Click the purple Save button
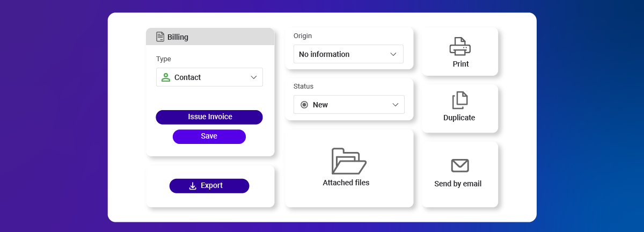The image size is (644, 232). click(x=209, y=136)
